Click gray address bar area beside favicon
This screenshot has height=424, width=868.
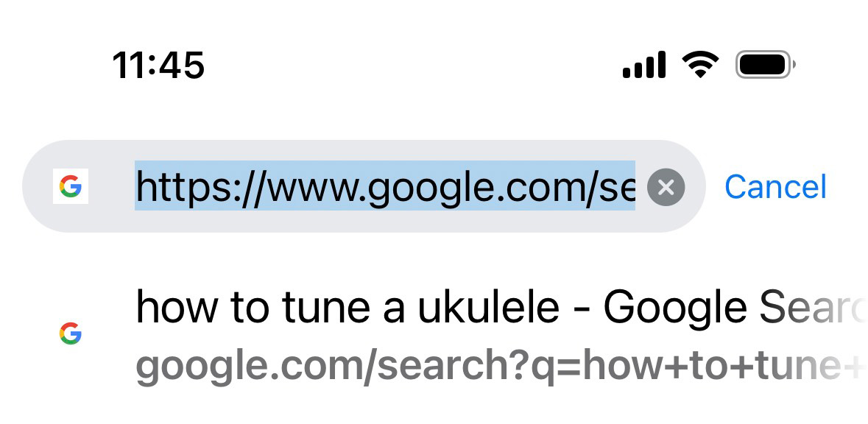pyautogui.click(x=110, y=187)
